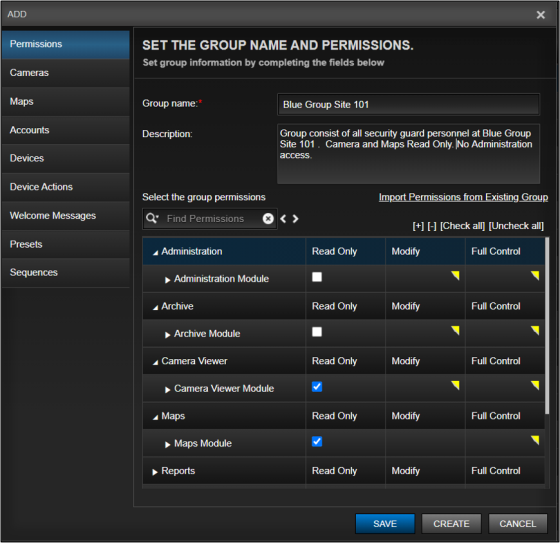Clear the Find Permissions search with the X icon
This screenshot has height=543, width=560.
268,219
